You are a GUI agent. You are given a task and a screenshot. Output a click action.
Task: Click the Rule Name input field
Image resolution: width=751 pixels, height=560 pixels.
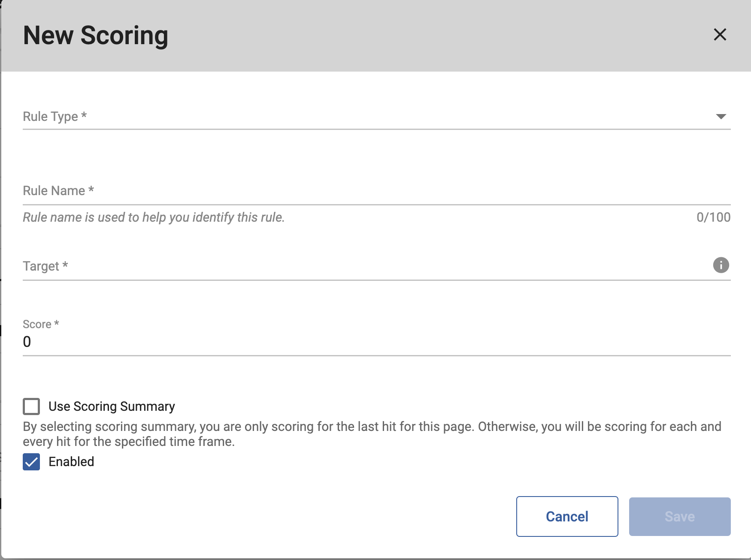(x=376, y=191)
